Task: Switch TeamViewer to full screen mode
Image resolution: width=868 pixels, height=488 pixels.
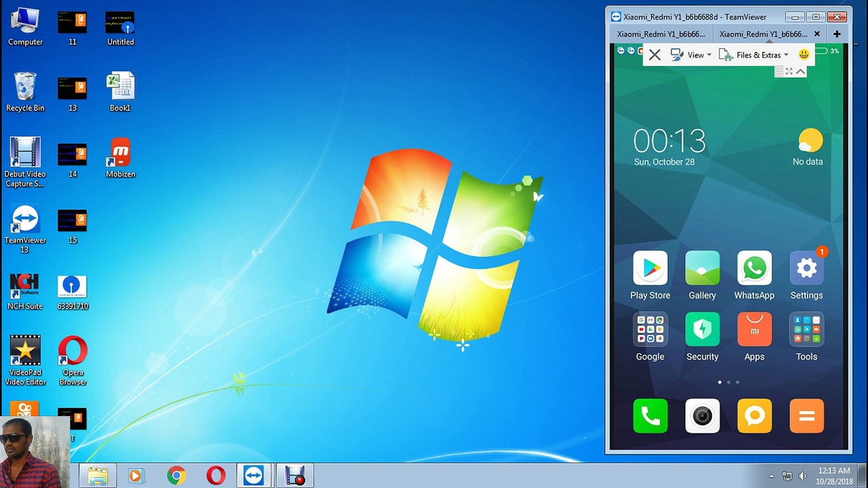Action: [x=789, y=71]
